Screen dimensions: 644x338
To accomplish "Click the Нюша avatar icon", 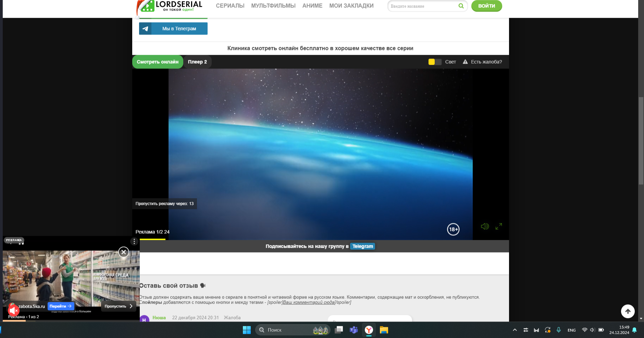I will [x=144, y=319].
